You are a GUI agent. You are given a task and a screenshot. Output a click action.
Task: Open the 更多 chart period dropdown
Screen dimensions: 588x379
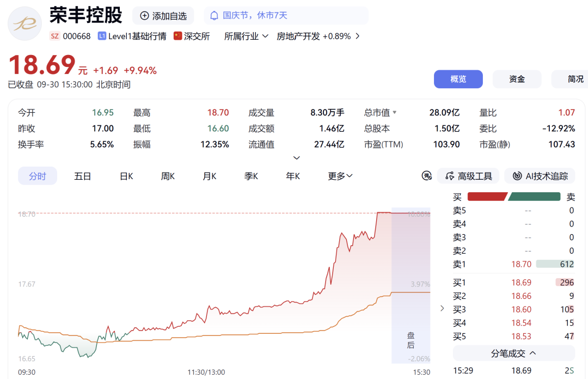tap(340, 176)
